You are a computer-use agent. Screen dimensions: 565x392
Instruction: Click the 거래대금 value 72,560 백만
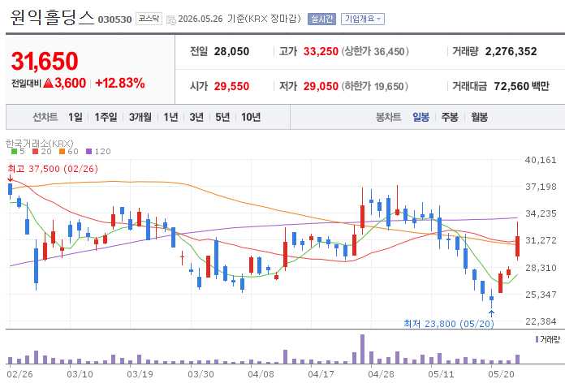(521, 87)
